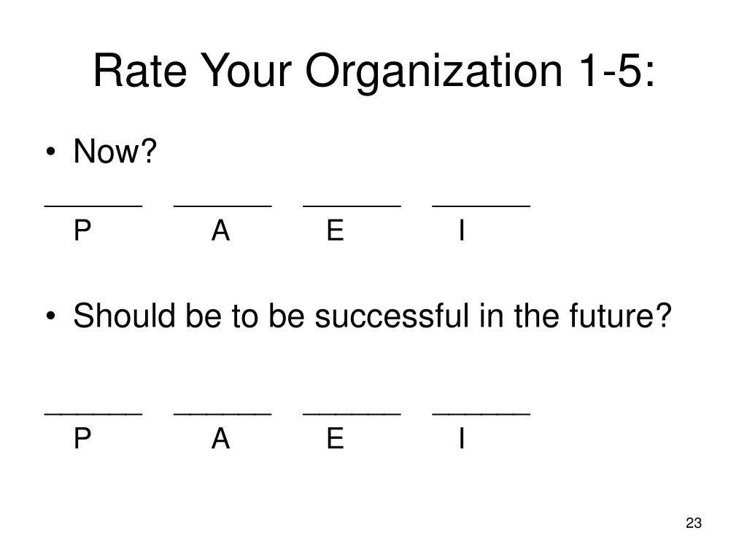Image resolution: width=747 pixels, height=560 pixels.
Task: Select the Now? bullet text
Action: tap(115, 152)
